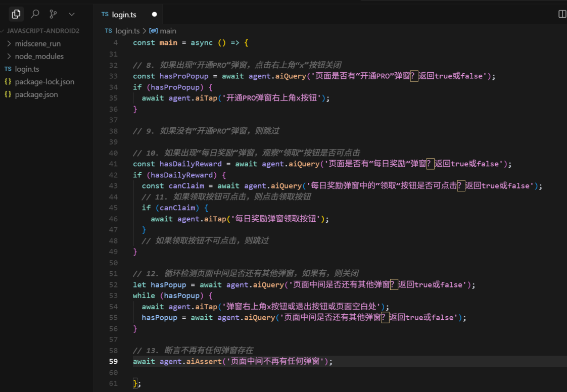Click 'let hasPopup' declaration
Screen dimensions: 567x392
click(x=304, y=284)
